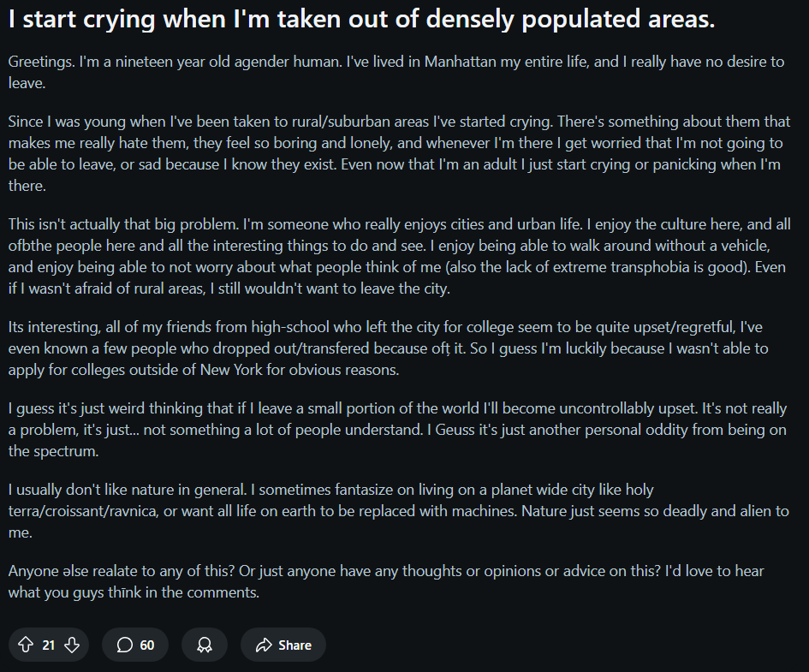Screen dimensions: 809x672
Task: Click the paragraph beginning with "Greetings"
Action: click(x=394, y=72)
